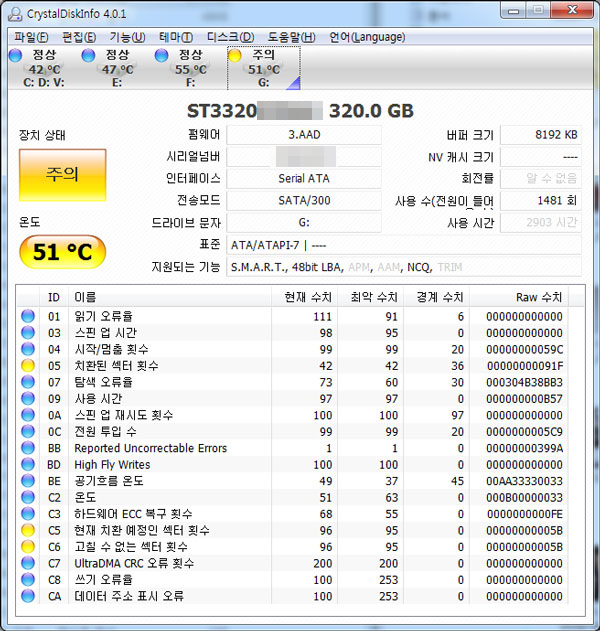Click the CrystalDiskInfo title bar icon
The width and height of the screenshot is (600, 631).
click(x=15, y=14)
